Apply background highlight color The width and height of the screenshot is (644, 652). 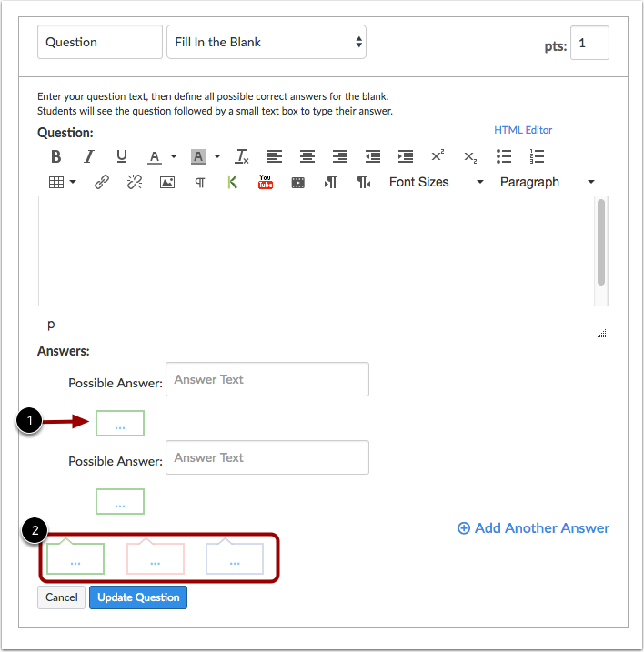(198, 156)
